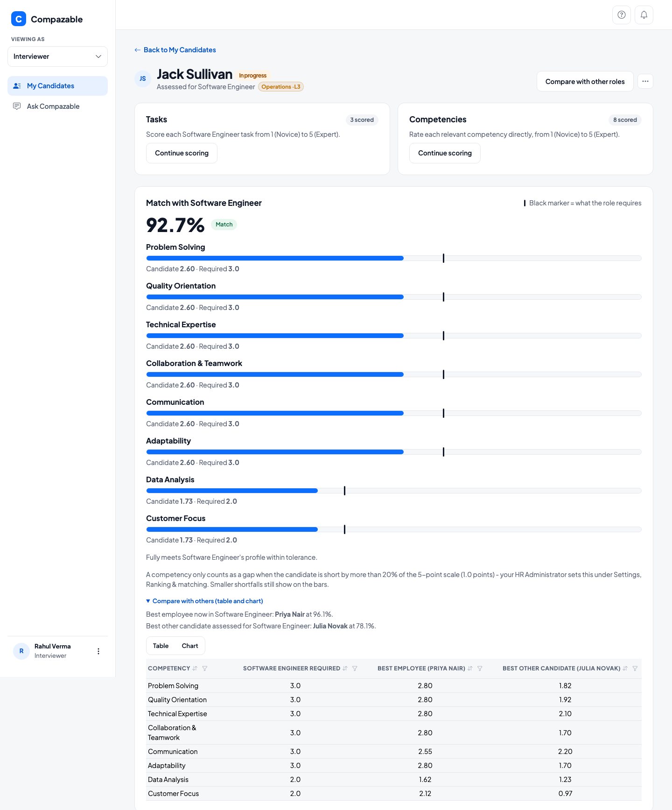
Task: Sort the Software Engineer Required column
Action: (345, 669)
